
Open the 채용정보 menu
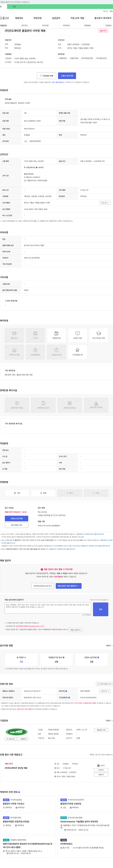click(x=19, y=18)
